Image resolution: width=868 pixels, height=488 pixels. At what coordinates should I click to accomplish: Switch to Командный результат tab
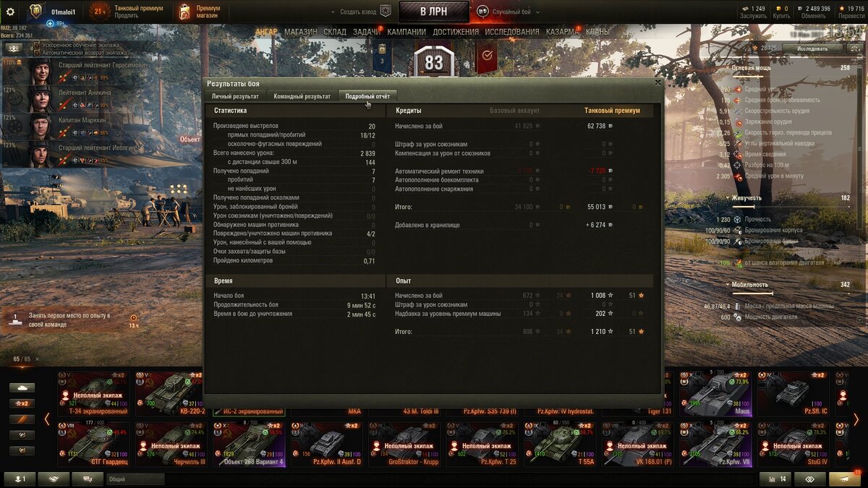(302, 96)
